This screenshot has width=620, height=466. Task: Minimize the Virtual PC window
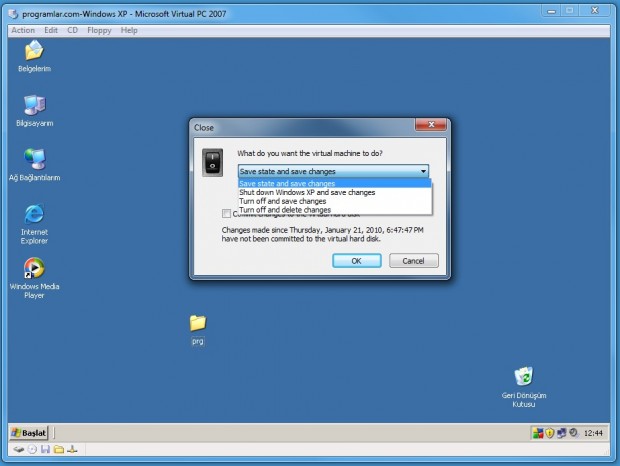(551, 11)
